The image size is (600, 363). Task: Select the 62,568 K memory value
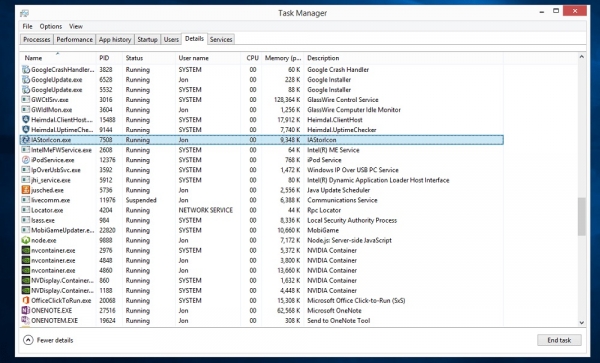point(289,311)
